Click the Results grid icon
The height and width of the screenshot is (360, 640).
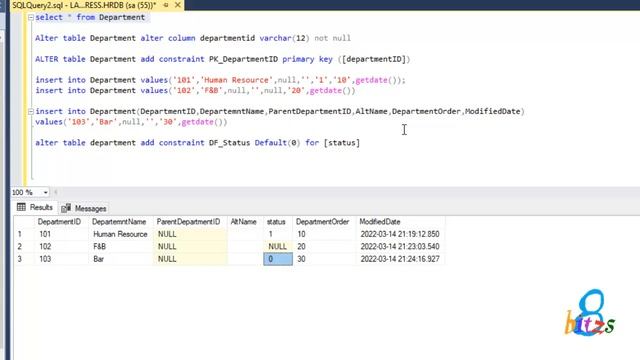click(21, 207)
